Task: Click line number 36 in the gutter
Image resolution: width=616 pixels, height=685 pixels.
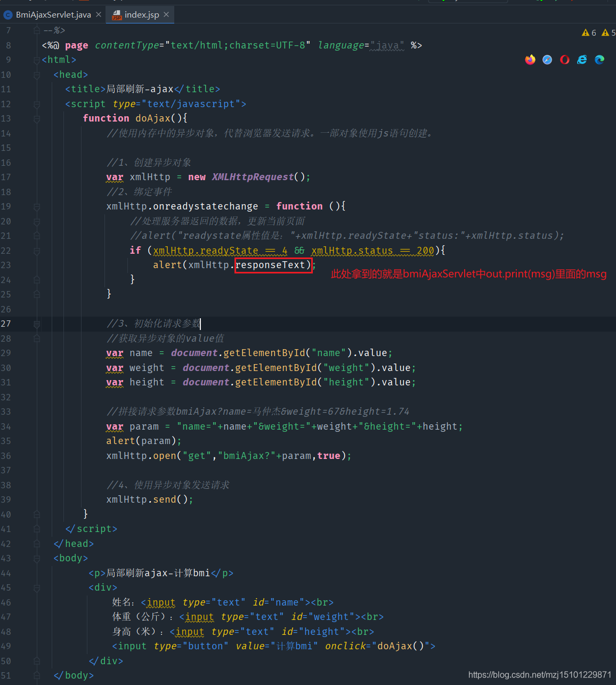Action: point(6,456)
